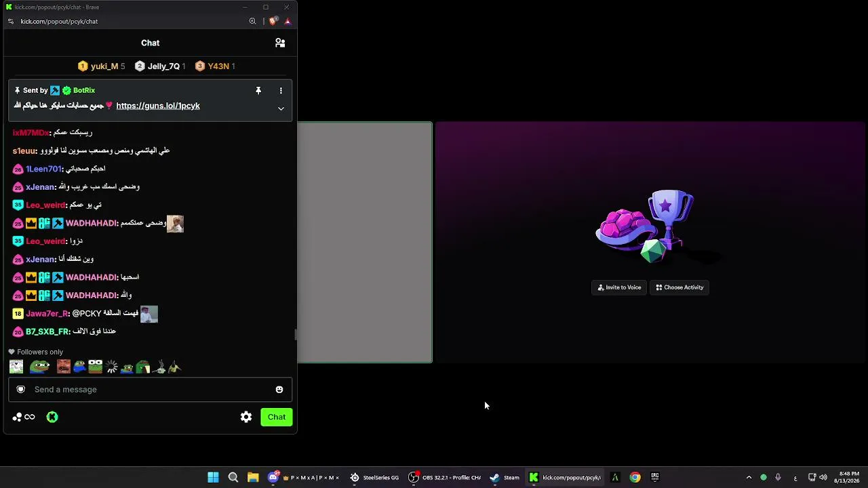Open the guns.lol/1pcyk link
868x488 pixels.
click(x=158, y=106)
